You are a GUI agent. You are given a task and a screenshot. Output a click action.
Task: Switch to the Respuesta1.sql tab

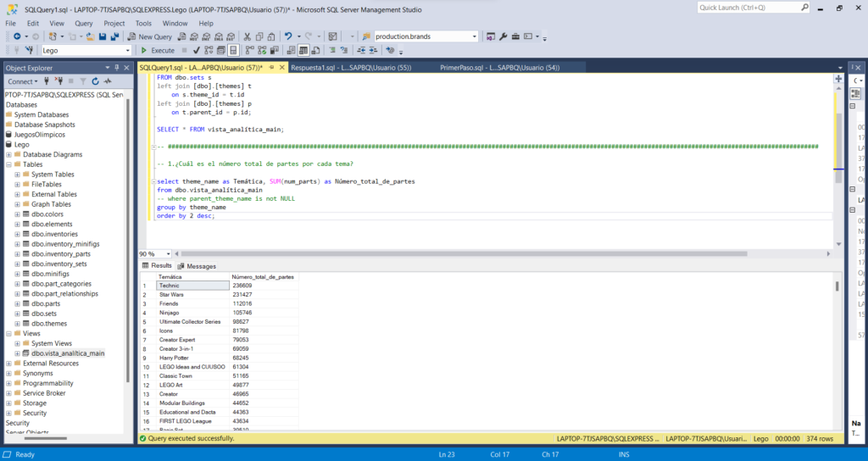point(350,67)
